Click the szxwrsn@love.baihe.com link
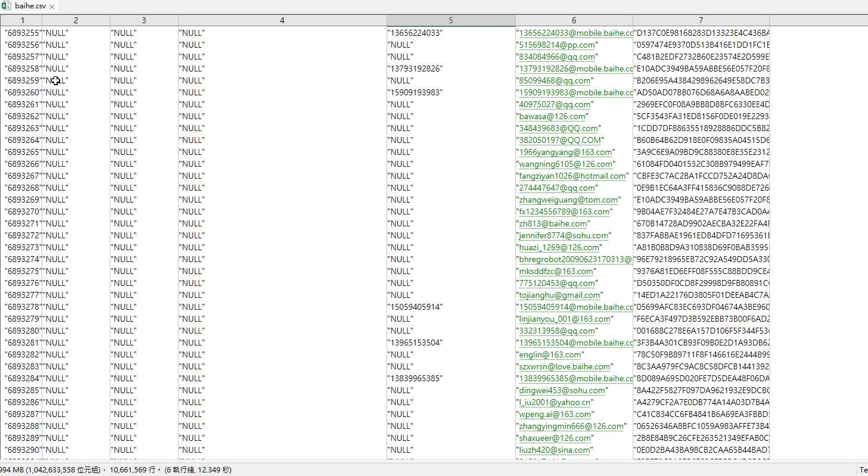 point(565,367)
